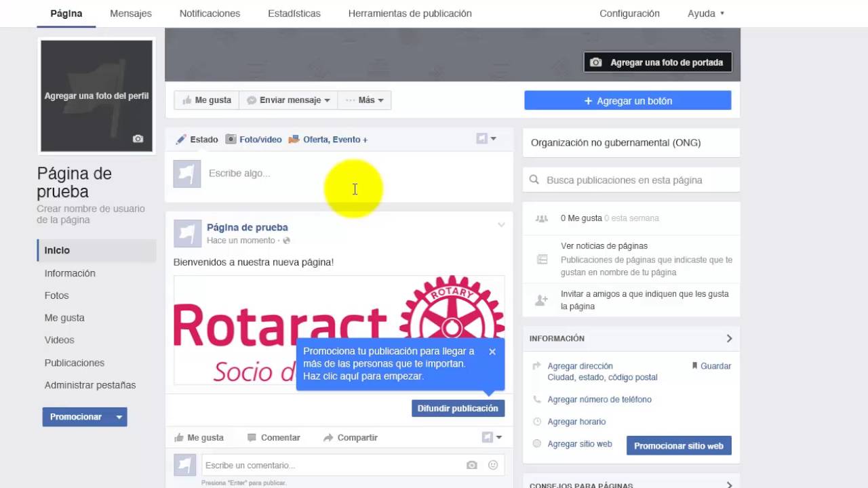868x488 pixels.
Task: Click Promocionar sitio web button
Action: click(x=679, y=445)
